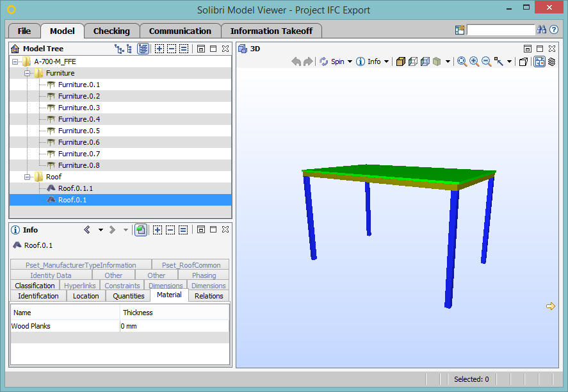This screenshot has height=392, width=568.
Task: Open the Communication tab
Action: click(x=180, y=31)
